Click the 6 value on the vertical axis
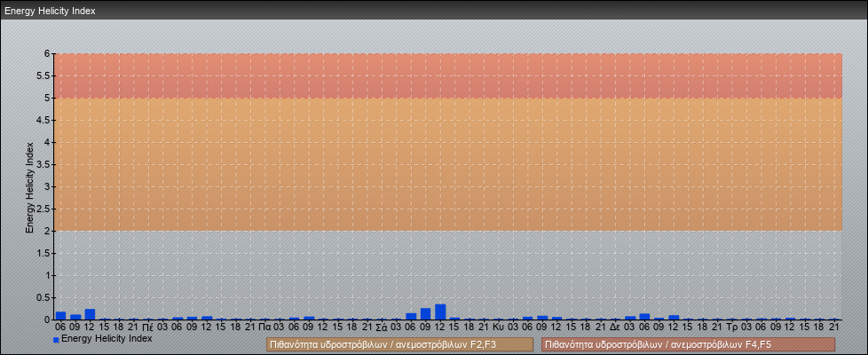The width and height of the screenshot is (868, 355). click(x=48, y=54)
